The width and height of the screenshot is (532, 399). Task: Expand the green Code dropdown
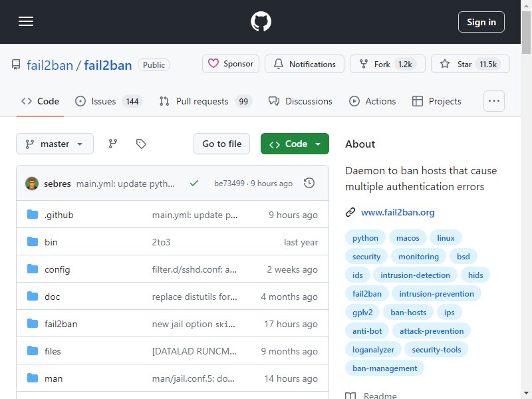tap(295, 144)
